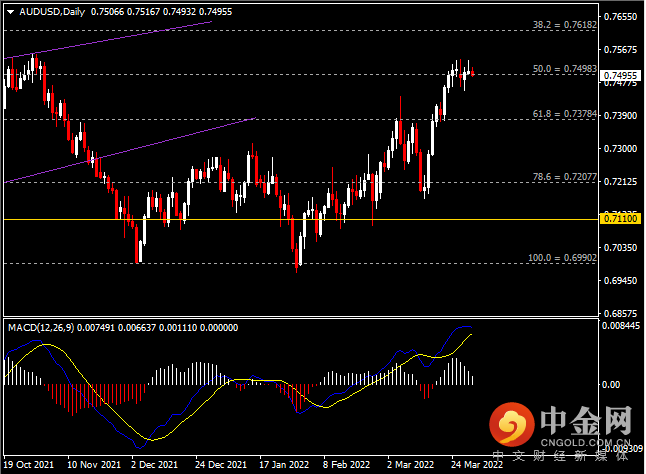Click the 2 Mar 2022 date label
Viewport: 646px width, 474px height.
click(x=410, y=465)
